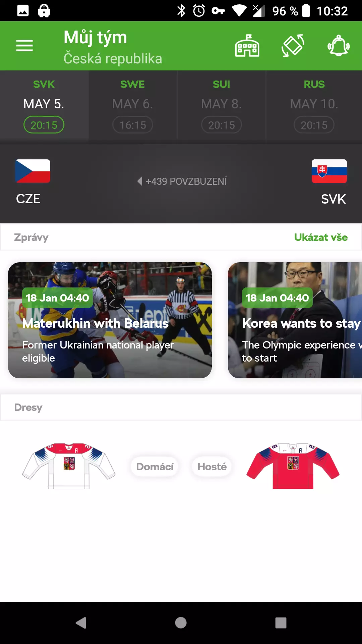Select the Domácí jersey toggle
Viewport: 362px width, 644px height.
click(155, 467)
